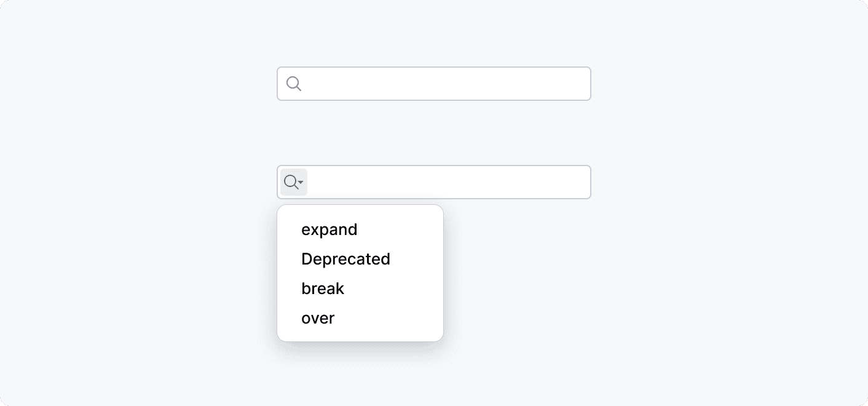Screen dimensions: 868x406
Task: Click the last item of the suggestions popup
Action: point(318,318)
